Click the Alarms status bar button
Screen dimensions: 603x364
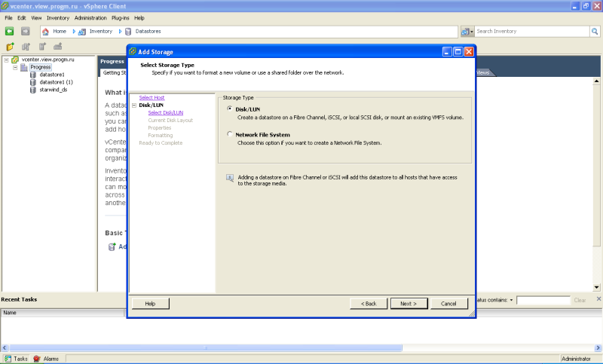pyautogui.click(x=46, y=359)
